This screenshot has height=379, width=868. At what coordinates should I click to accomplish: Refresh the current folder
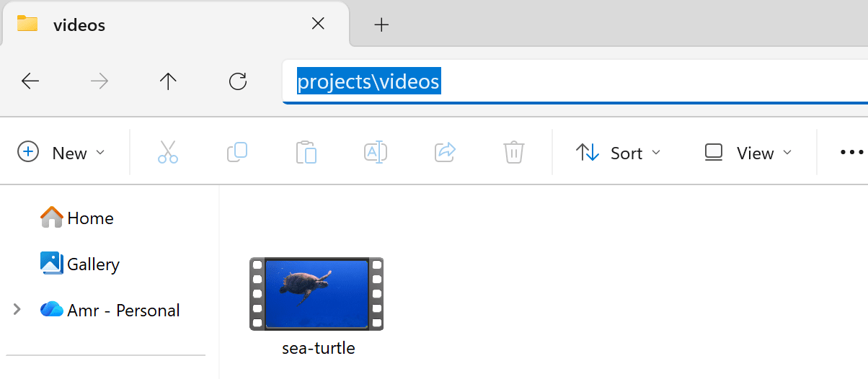[x=237, y=81]
